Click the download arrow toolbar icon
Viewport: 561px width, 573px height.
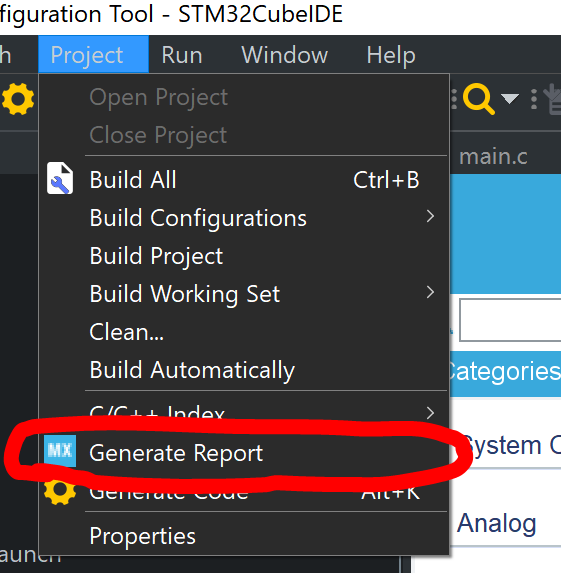(553, 99)
